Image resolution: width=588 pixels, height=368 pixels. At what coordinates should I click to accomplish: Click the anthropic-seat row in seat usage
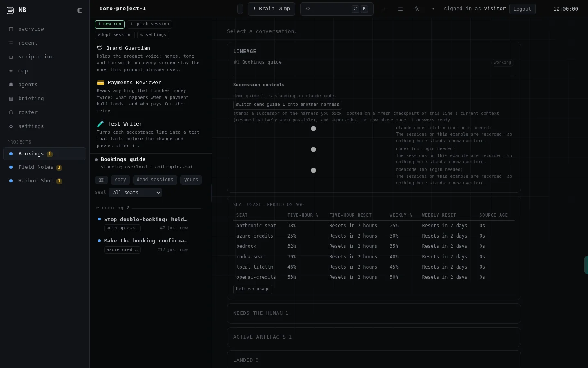point(374,226)
